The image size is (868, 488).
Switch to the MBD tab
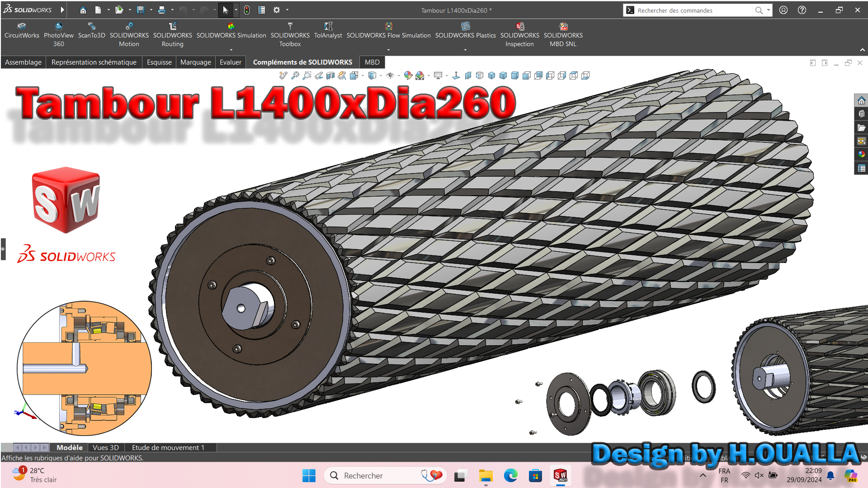372,62
